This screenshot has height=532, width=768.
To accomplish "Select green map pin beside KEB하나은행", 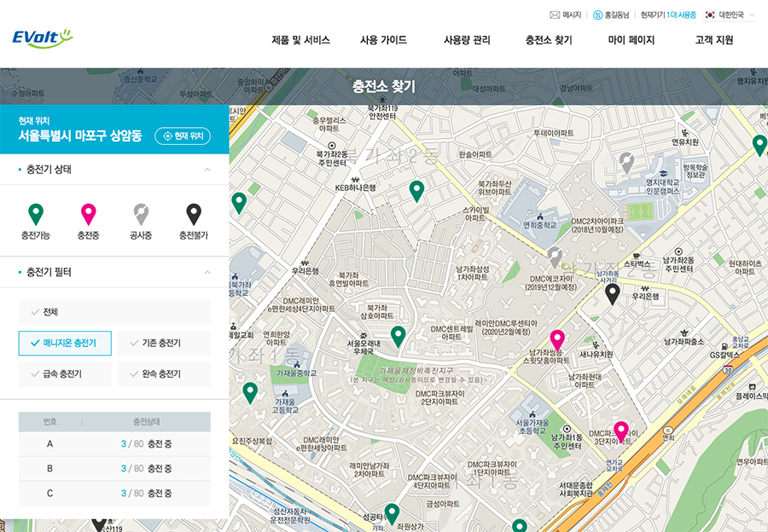I will [416, 191].
